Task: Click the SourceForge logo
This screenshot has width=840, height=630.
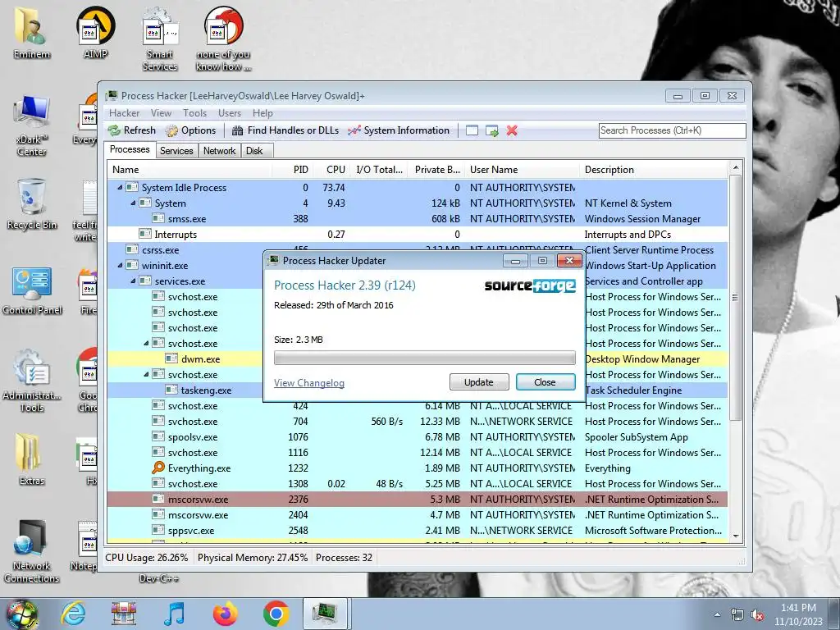Action: tap(530, 286)
